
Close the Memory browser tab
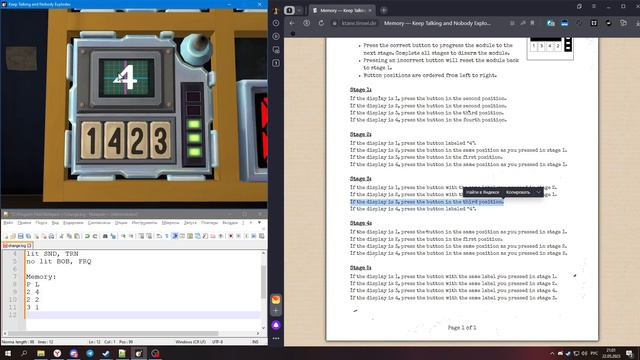370,10
